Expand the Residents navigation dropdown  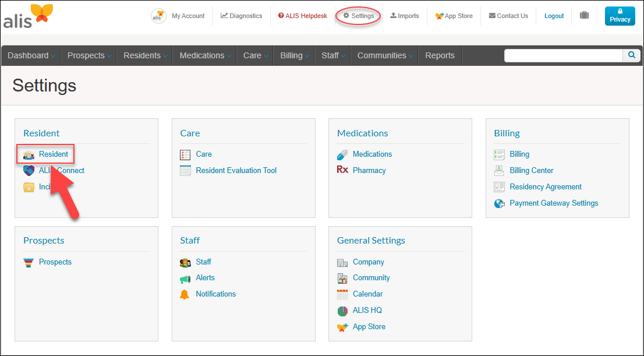pos(145,55)
